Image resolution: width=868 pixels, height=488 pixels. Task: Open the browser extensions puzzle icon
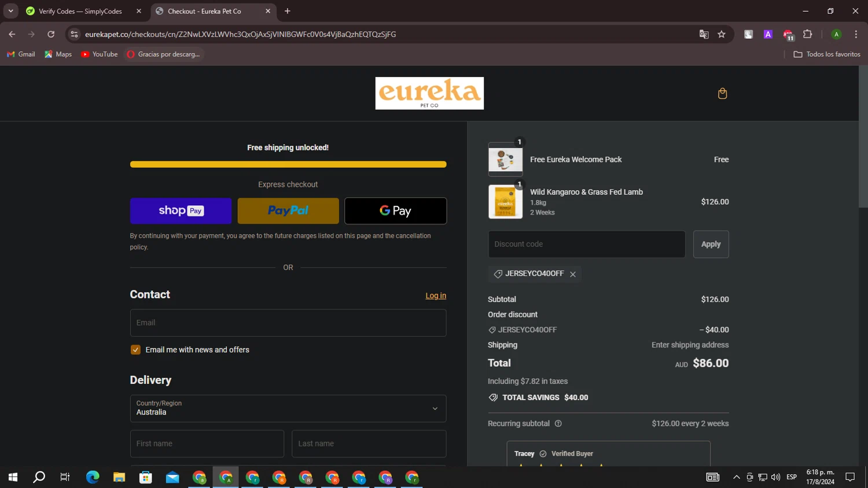tap(808, 34)
